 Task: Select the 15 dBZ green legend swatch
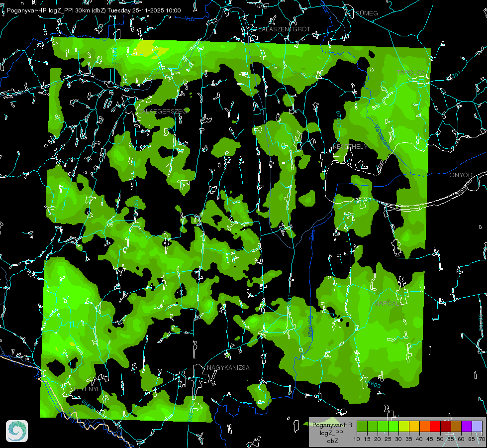tap(373, 426)
